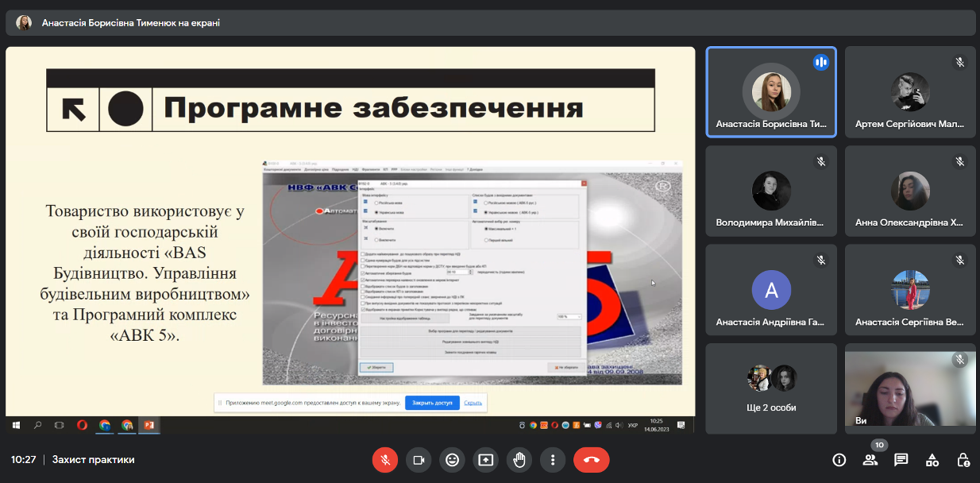Screen dimensions: 980x483
Task: Click the muted mic icon on Артем Сергійович tile
Action: 960,62
